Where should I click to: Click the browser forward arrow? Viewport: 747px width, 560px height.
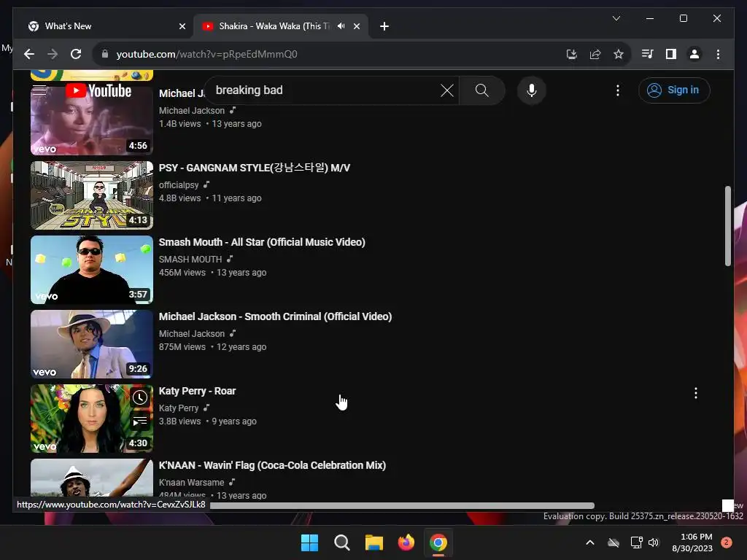(x=53, y=54)
